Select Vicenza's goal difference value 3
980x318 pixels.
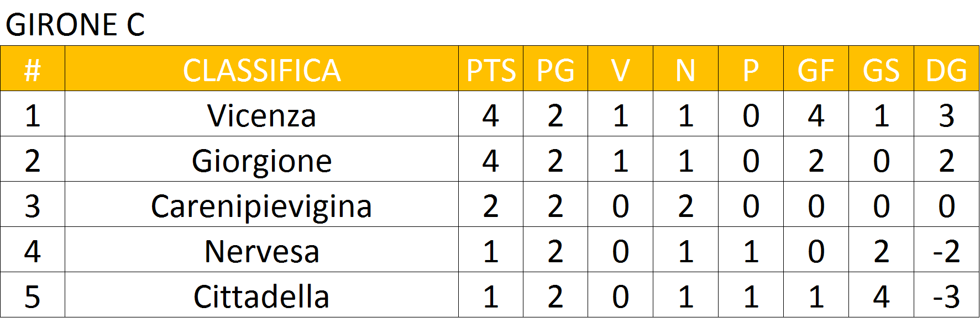pyautogui.click(x=946, y=114)
